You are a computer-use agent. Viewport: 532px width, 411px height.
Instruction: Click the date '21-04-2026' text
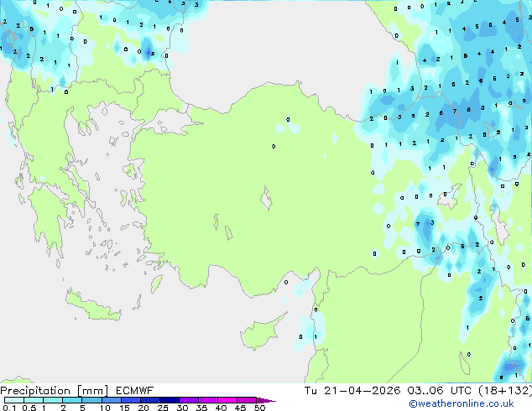point(362,391)
